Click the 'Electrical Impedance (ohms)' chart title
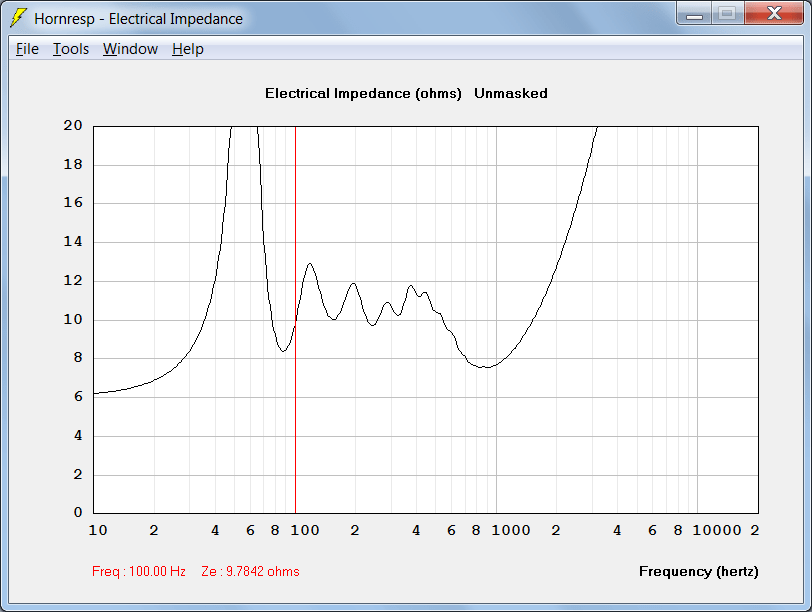The height and width of the screenshot is (612, 812). point(363,94)
